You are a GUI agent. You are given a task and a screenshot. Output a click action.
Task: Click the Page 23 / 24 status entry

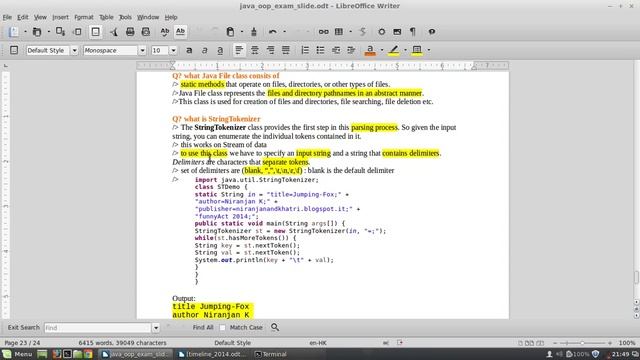pyautogui.click(x=22, y=343)
